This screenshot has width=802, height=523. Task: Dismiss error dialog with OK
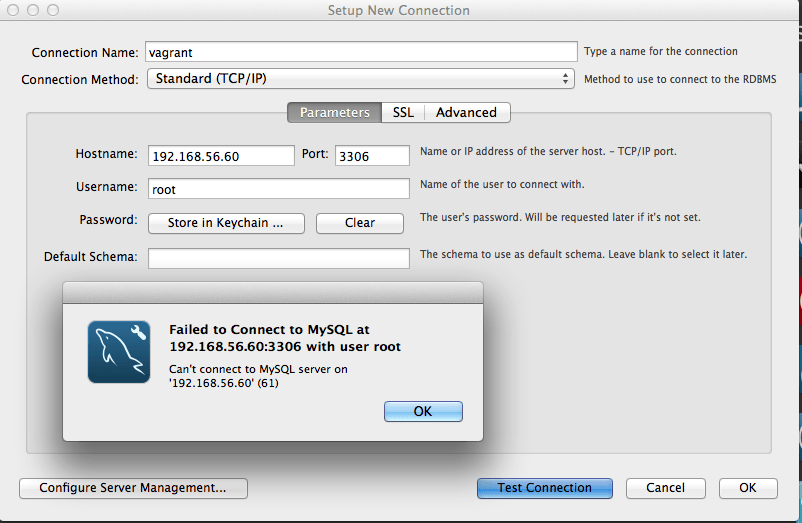tap(423, 411)
